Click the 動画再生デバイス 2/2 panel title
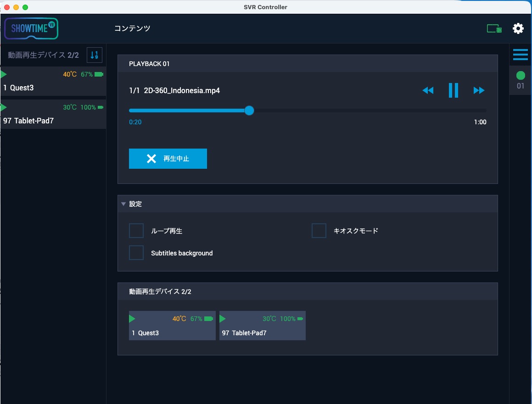 160,292
